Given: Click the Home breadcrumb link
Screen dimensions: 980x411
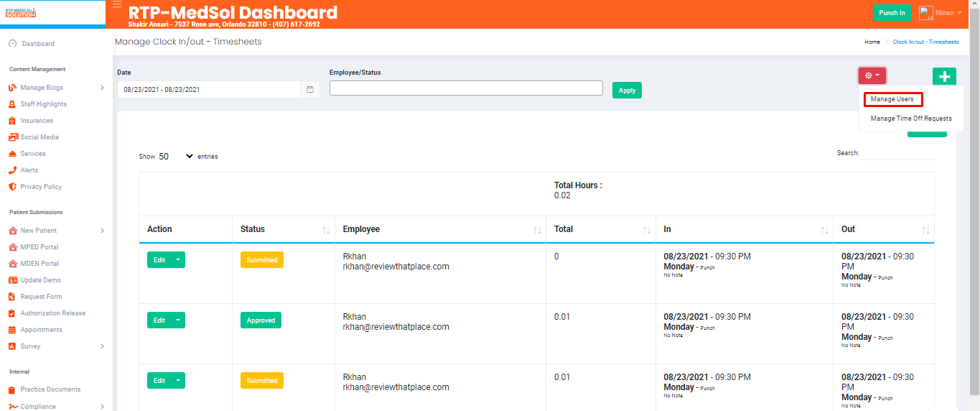Looking at the screenshot, I should click(x=872, y=42).
